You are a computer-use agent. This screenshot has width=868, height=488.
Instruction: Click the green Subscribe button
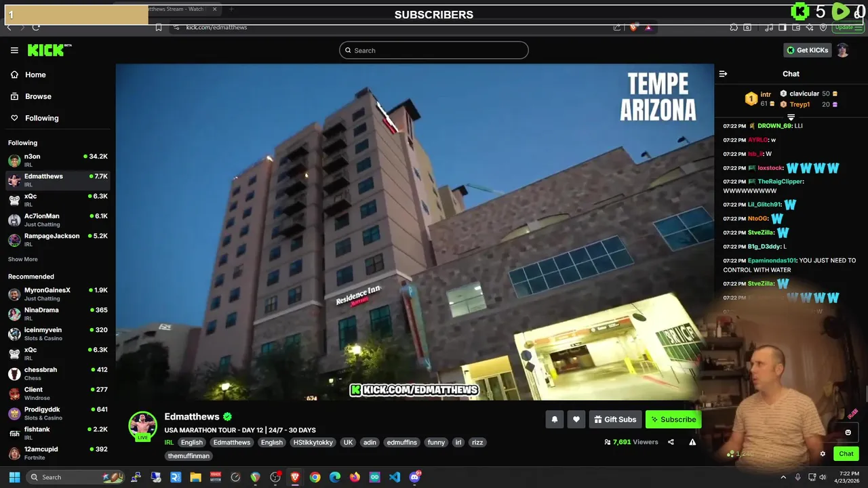click(673, 420)
